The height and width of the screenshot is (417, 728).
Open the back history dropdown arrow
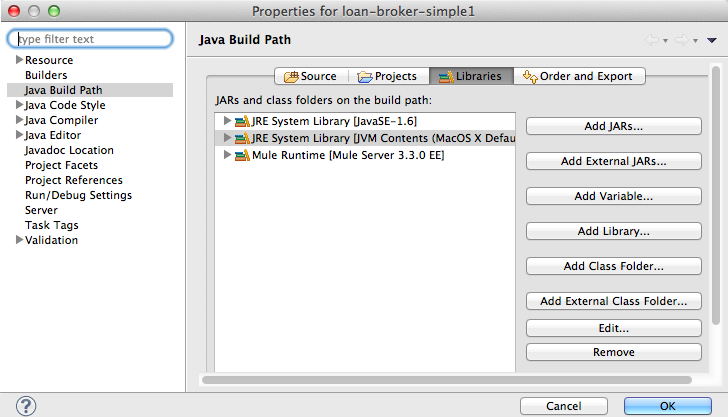(x=665, y=41)
